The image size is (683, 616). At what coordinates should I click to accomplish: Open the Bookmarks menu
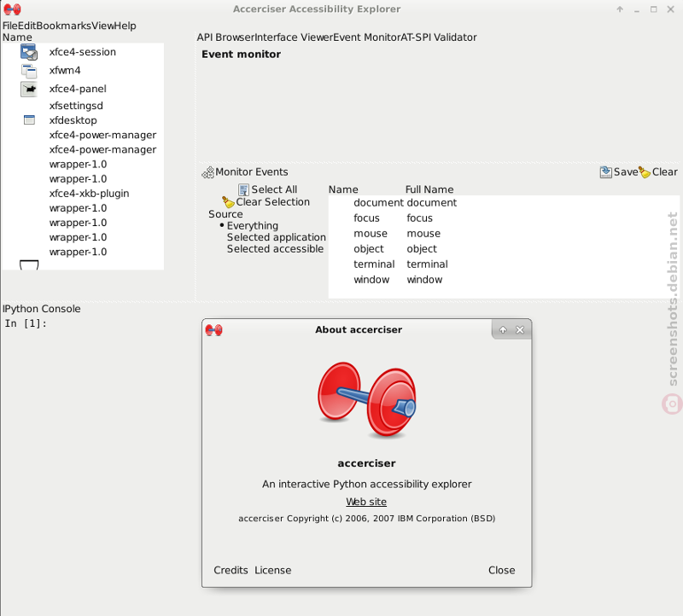coord(63,26)
